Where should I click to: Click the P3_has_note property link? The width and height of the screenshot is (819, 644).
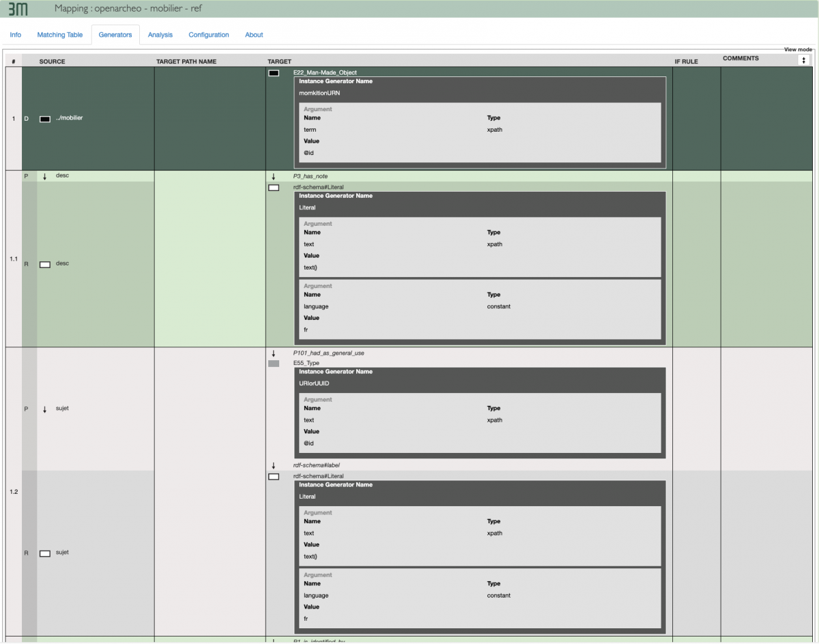(310, 177)
